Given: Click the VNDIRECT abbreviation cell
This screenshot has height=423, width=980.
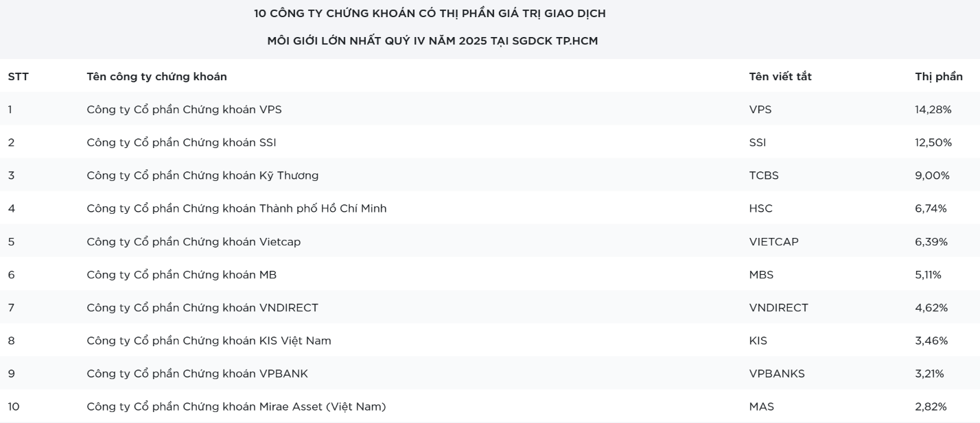Looking at the screenshot, I should point(778,308).
